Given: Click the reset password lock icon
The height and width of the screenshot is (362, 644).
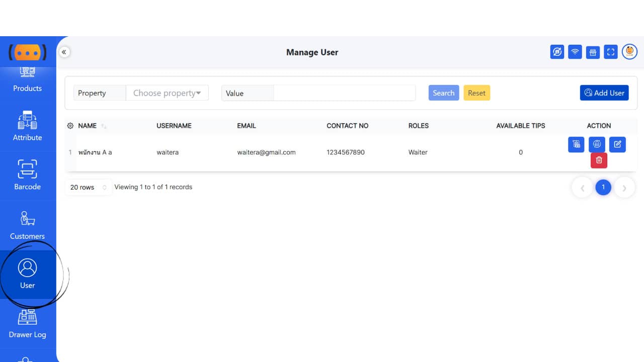Looking at the screenshot, I should [597, 144].
